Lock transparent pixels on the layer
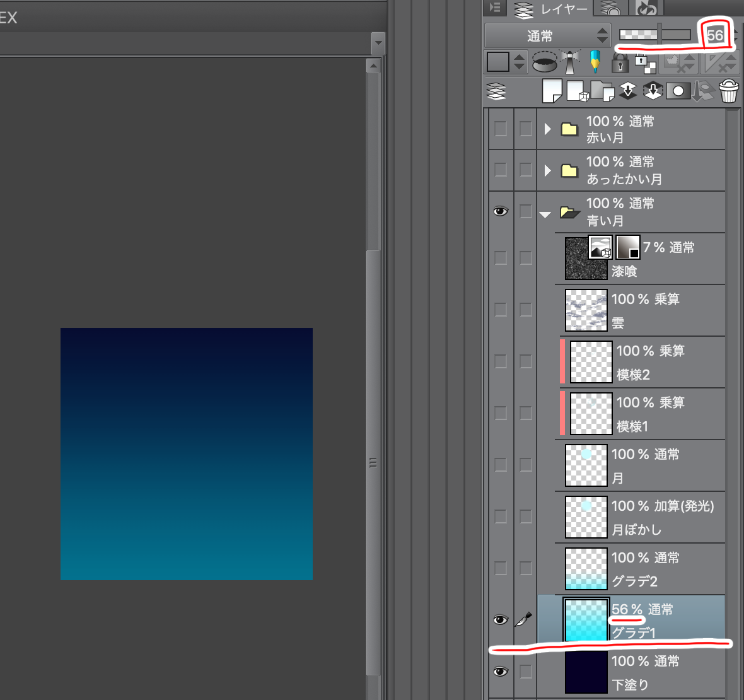This screenshot has height=700, width=744. pyautogui.click(x=645, y=62)
